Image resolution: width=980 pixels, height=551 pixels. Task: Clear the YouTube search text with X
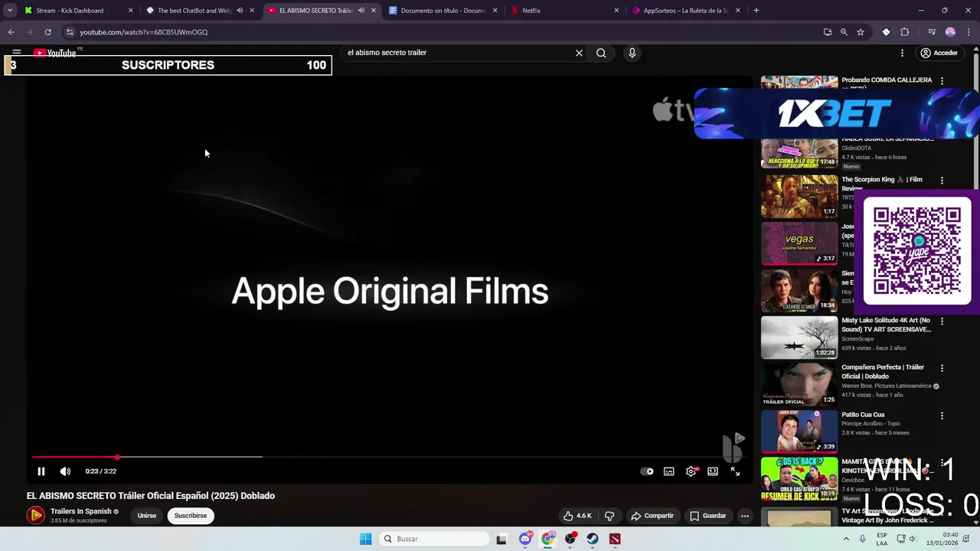coord(579,53)
